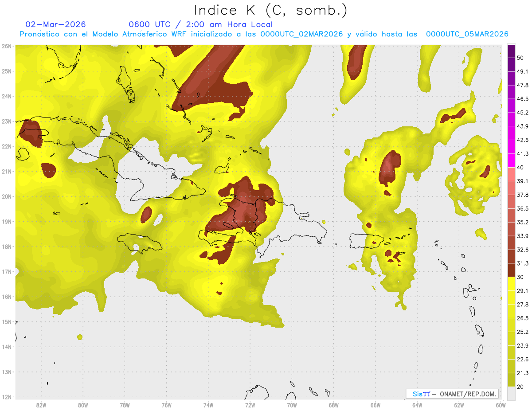Click the '29.1' colorbar label
This screenshot has width=532, height=411.
tap(523, 290)
